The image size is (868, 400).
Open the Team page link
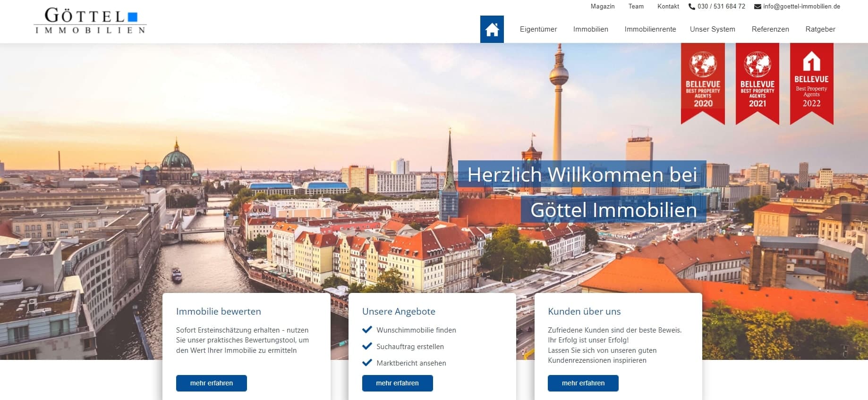coord(636,7)
